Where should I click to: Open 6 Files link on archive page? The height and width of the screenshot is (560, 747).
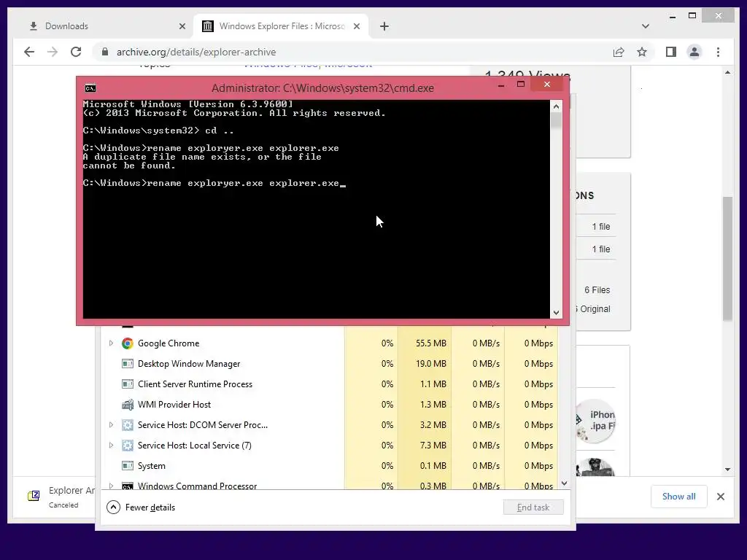tap(597, 289)
